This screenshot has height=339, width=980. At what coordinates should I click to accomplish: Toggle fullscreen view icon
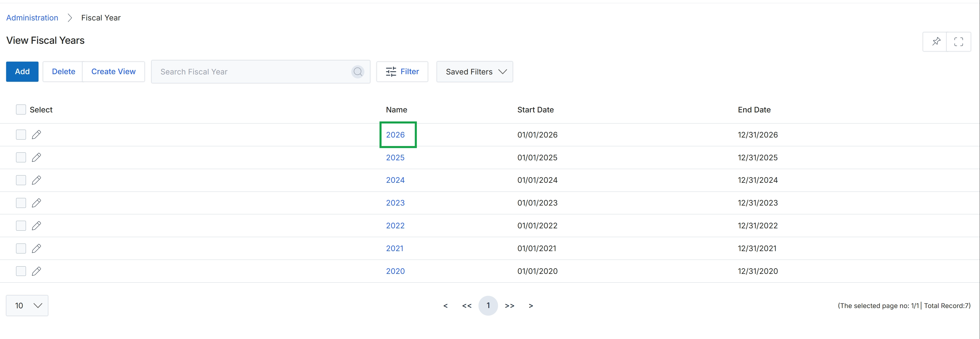tap(958, 41)
